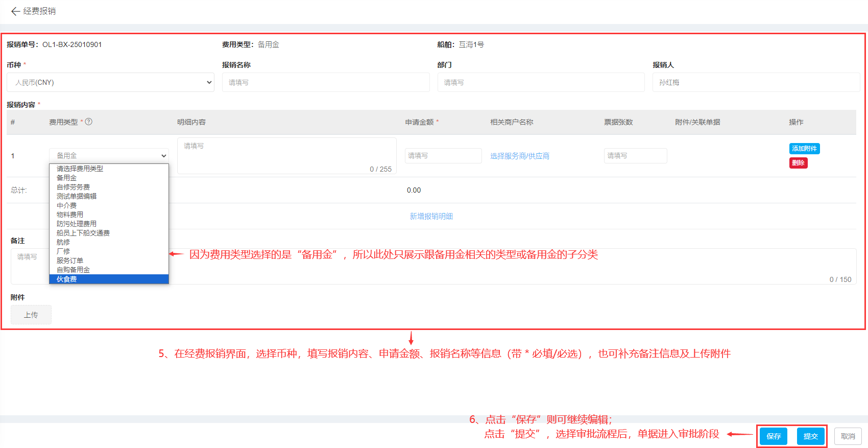Click the 提交 button

[811, 436]
